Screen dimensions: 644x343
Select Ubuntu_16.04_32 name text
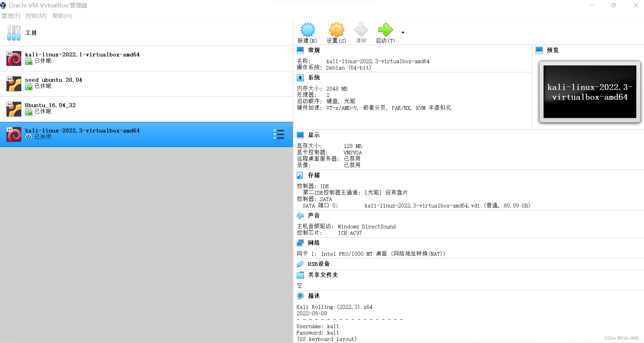tap(50, 105)
